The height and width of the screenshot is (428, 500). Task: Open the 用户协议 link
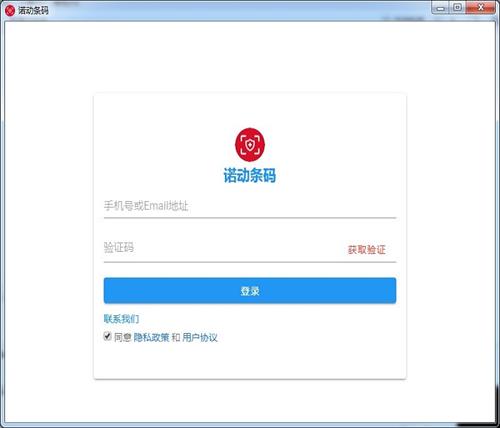pyautogui.click(x=200, y=337)
